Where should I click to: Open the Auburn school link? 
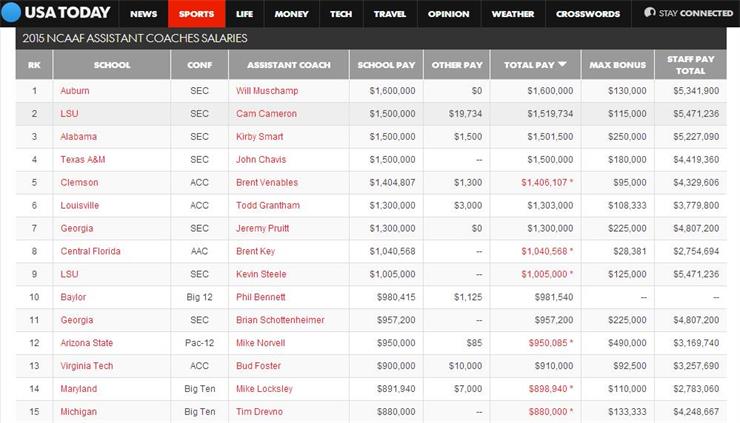75,91
